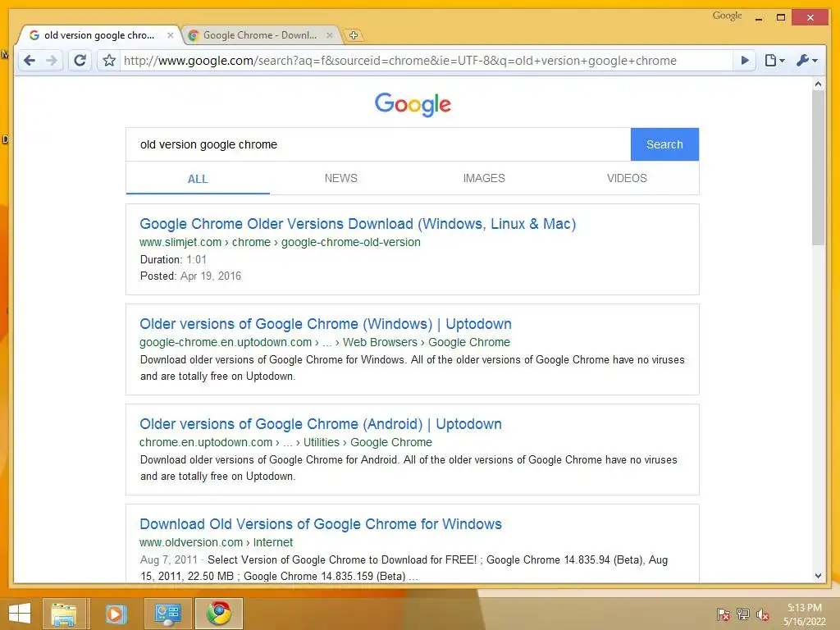840x630 pixels.
Task: Click the Google logo on the page
Action: [x=413, y=104]
